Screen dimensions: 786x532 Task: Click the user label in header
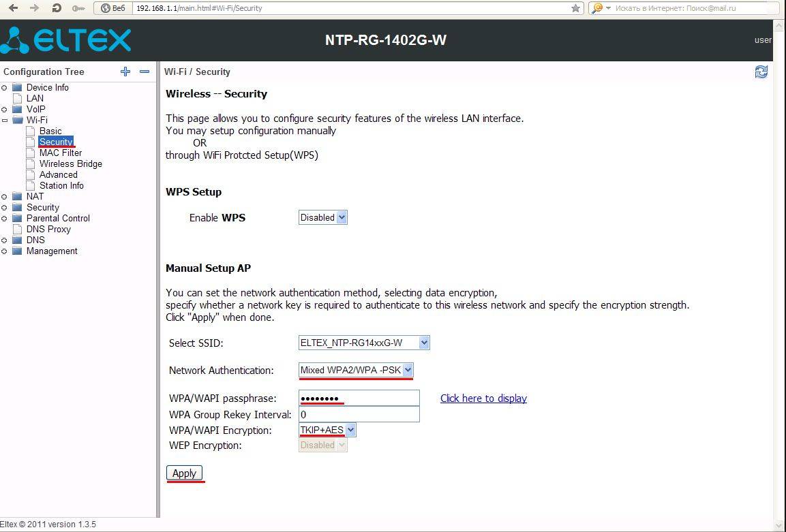(764, 40)
